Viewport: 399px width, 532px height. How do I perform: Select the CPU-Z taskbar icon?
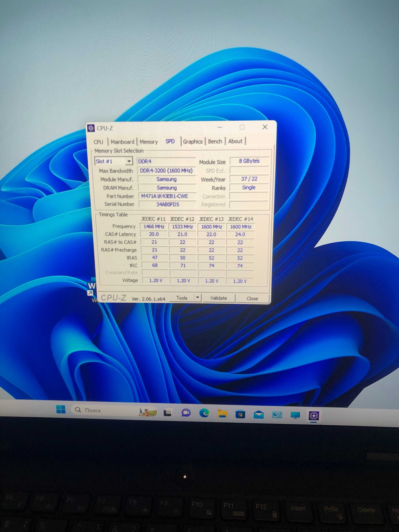(314, 416)
